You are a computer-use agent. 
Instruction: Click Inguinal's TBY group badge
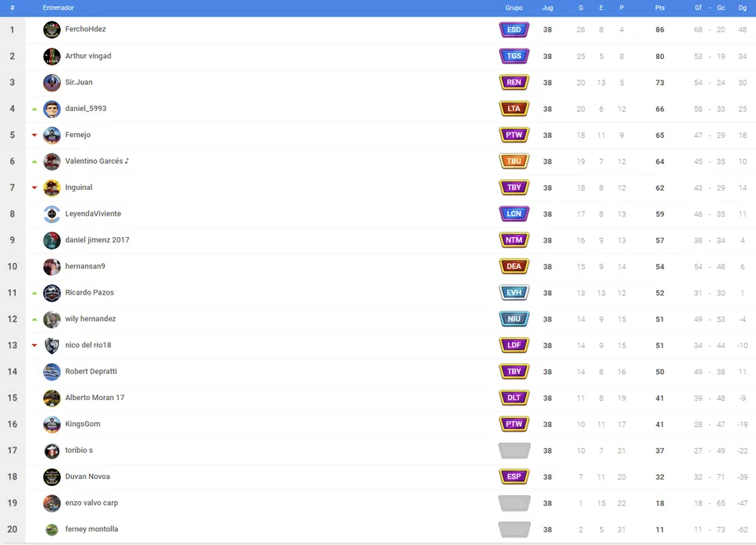514,187
